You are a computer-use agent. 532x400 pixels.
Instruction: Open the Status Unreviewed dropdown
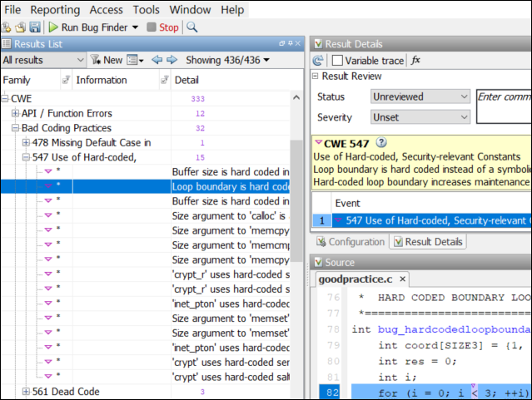coord(420,96)
